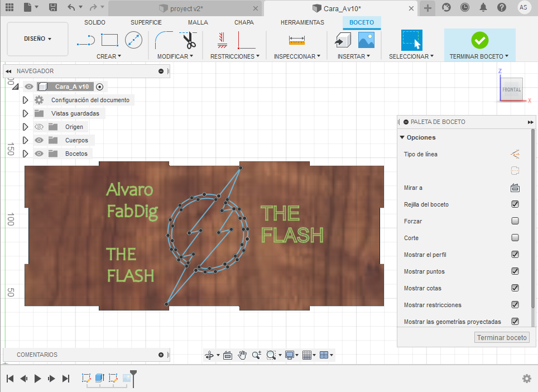Screen dimensions: 538x392
Task: Hide the Bocetos folder visibility
Action: 39,154
